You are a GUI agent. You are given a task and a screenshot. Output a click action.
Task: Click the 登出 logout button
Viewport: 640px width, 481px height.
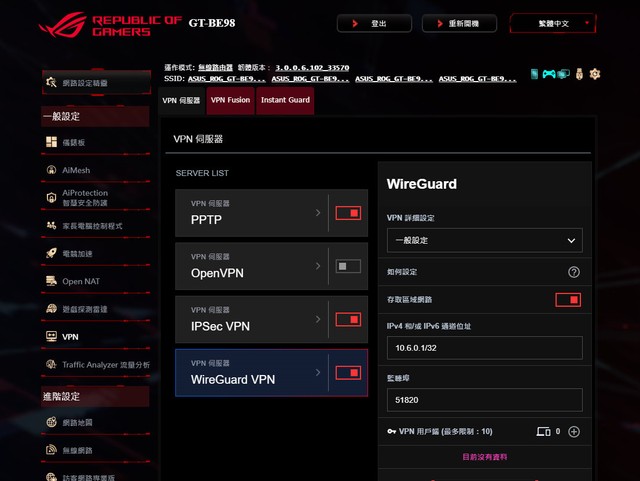pos(374,23)
